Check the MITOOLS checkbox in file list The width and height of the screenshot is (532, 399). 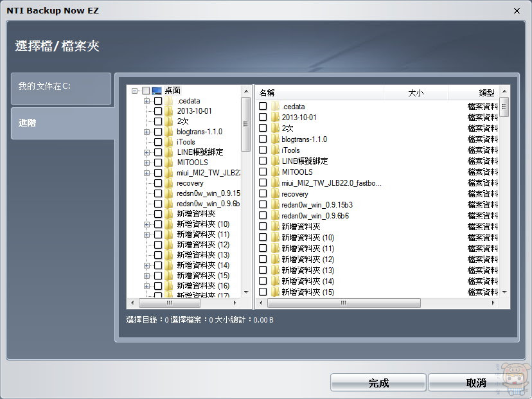(x=263, y=172)
